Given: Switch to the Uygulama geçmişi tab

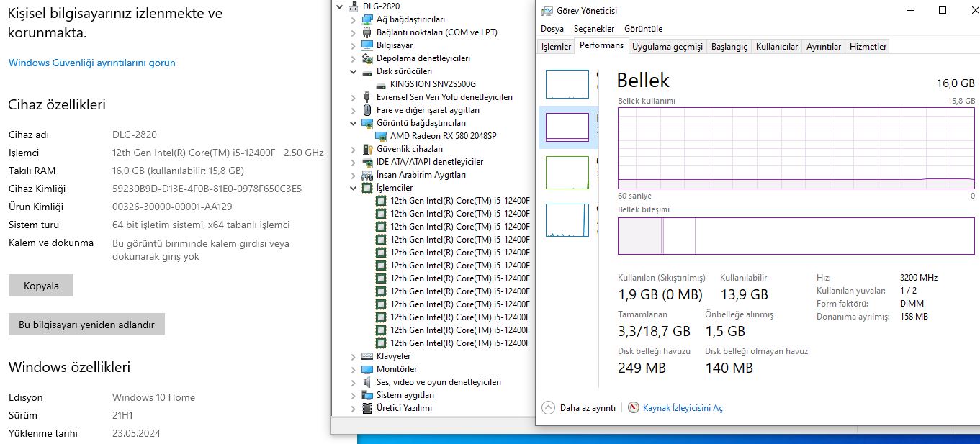Looking at the screenshot, I should click(667, 47).
